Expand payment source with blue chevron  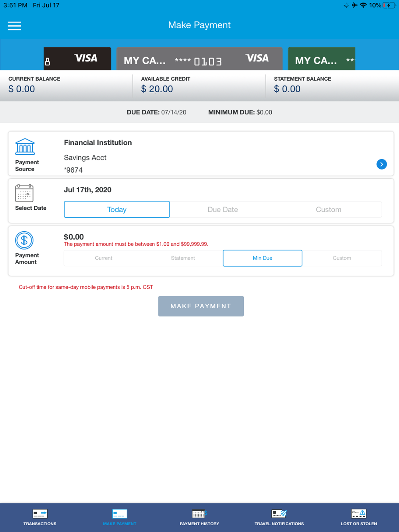click(x=381, y=164)
